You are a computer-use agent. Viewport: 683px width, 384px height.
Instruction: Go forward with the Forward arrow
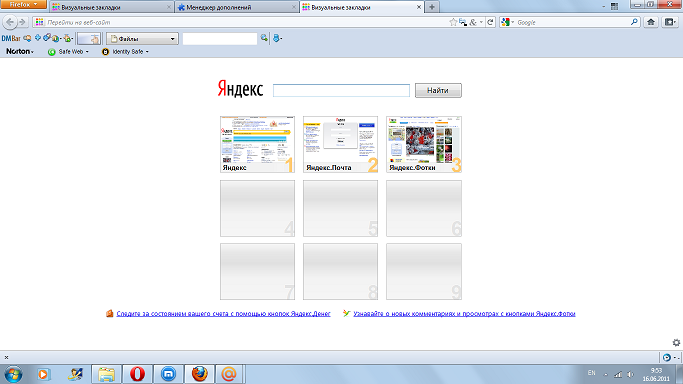tap(23, 22)
